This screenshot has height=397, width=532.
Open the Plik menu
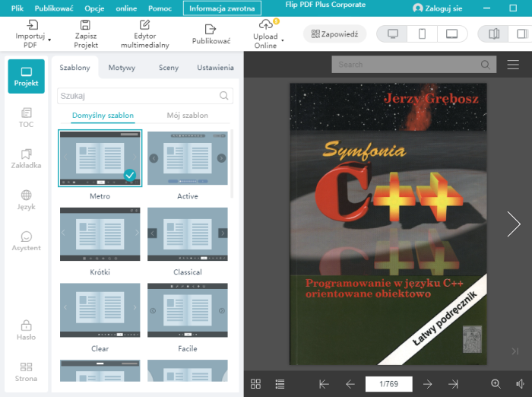coord(17,8)
